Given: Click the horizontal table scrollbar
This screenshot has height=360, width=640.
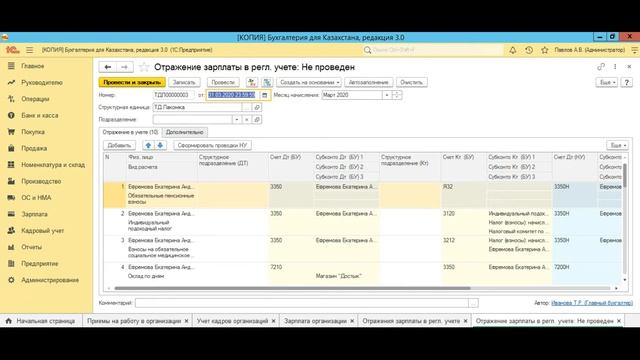Looking at the screenshot, I should (292, 288).
